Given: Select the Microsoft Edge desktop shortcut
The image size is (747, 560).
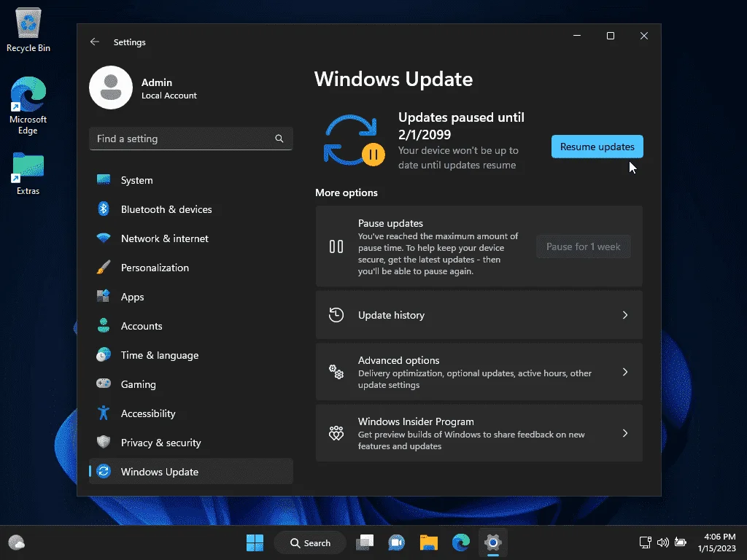Looking at the screenshot, I should pyautogui.click(x=28, y=106).
